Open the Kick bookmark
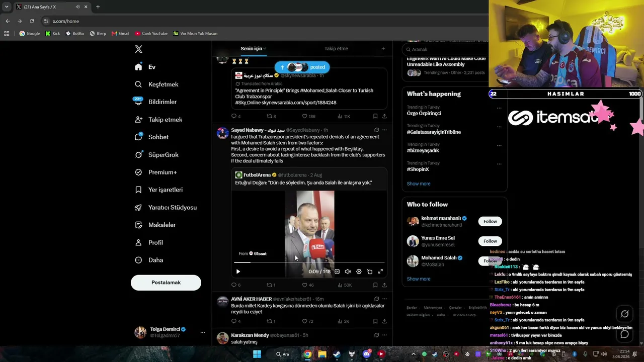Viewport: 644px width, 362px height. click(53, 34)
